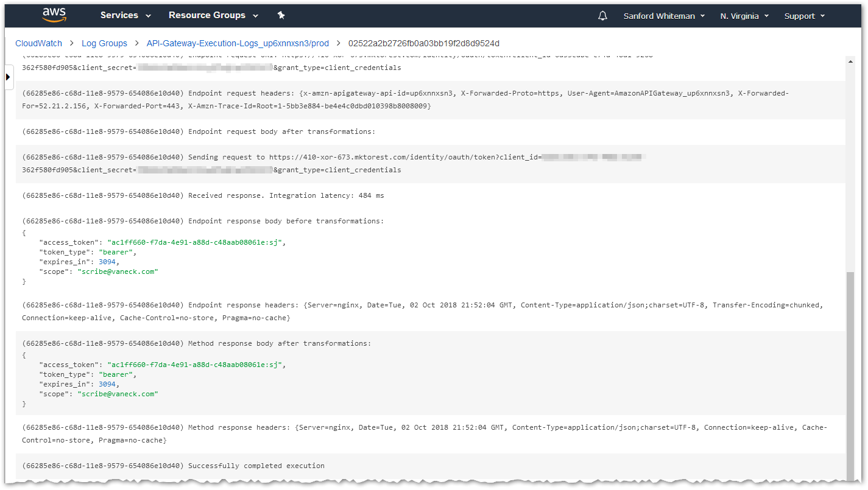Select Method response body after transformations row

(431, 373)
